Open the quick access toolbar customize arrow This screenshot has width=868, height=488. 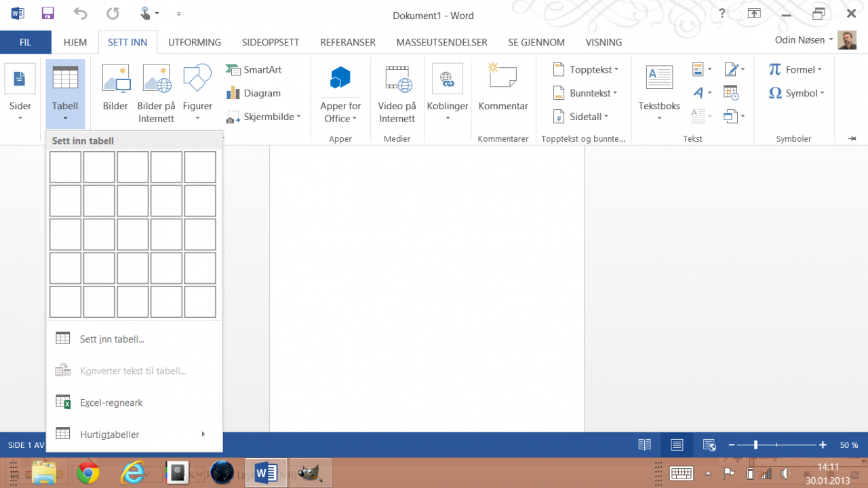click(179, 14)
